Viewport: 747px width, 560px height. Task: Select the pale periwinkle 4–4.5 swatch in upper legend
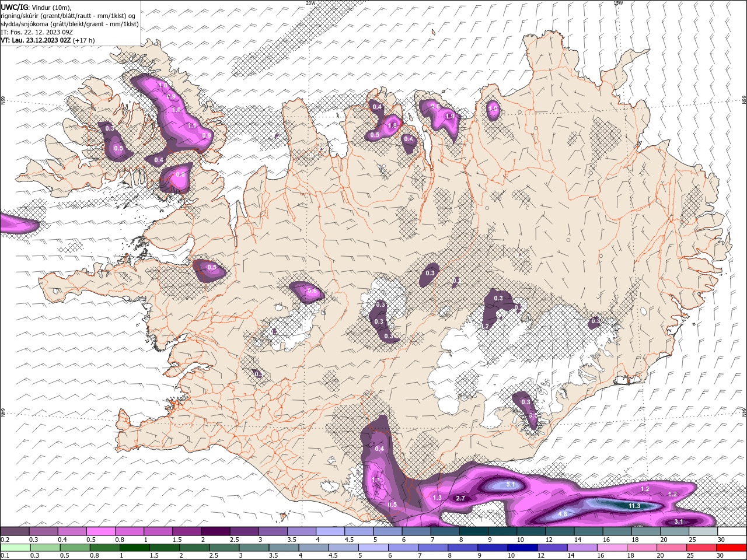330,531
